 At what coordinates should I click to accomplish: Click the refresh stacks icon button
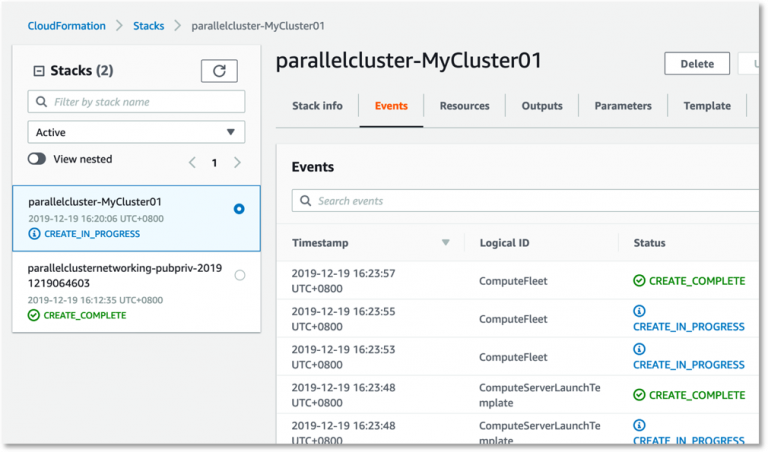tap(219, 70)
